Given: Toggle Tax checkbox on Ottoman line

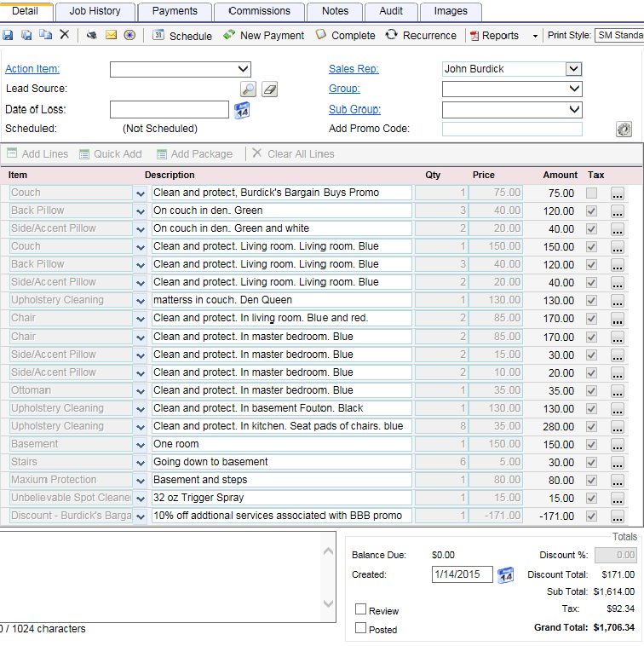Looking at the screenshot, I should pyautogui.click(x=592, y=390).
